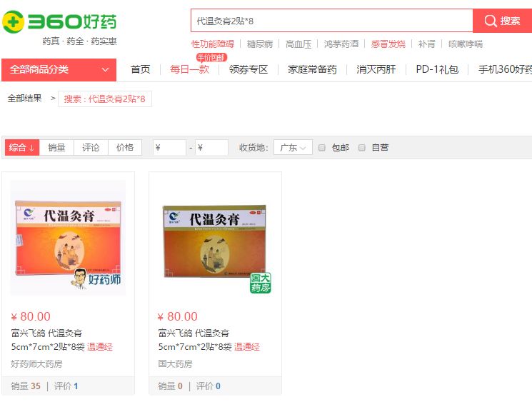The image size is (532, 407).
Task: Toggle the 包邮 checkbox
Action: click(321, 148)
